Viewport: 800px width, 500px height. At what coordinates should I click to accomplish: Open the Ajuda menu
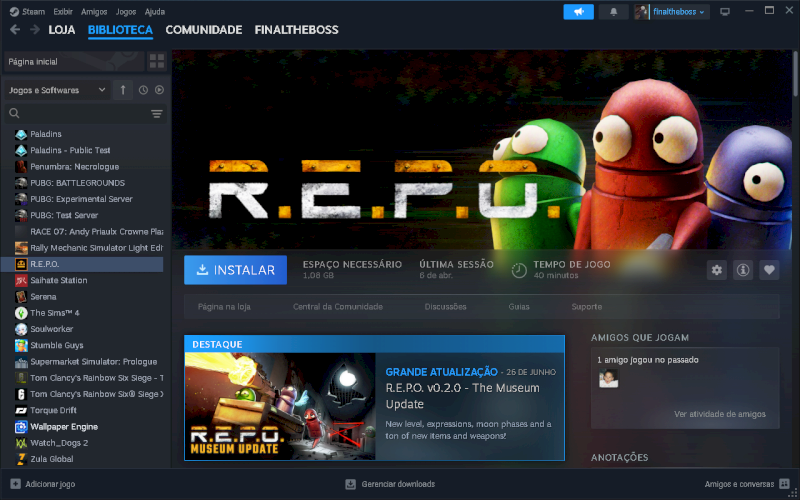click(155, 11)
